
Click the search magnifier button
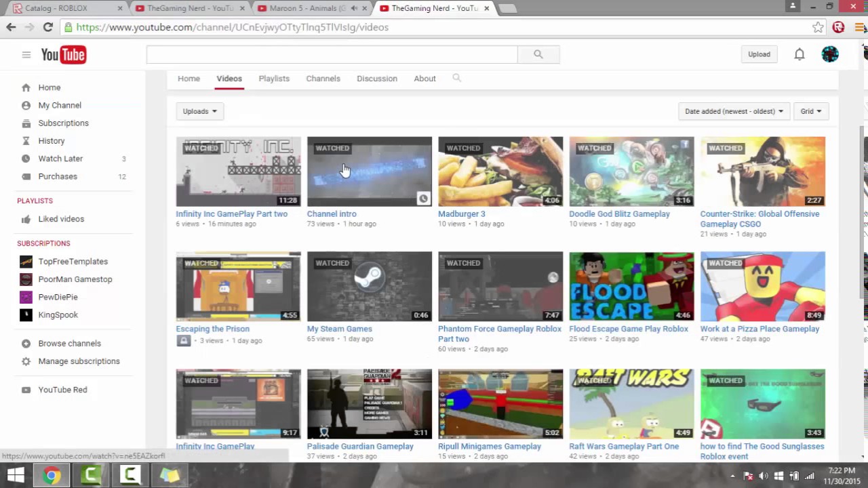538,54
